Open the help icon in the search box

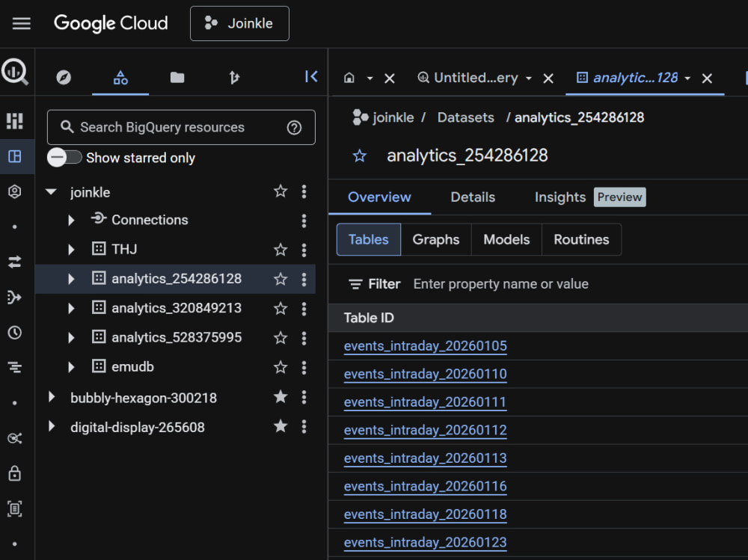[294, 127]
